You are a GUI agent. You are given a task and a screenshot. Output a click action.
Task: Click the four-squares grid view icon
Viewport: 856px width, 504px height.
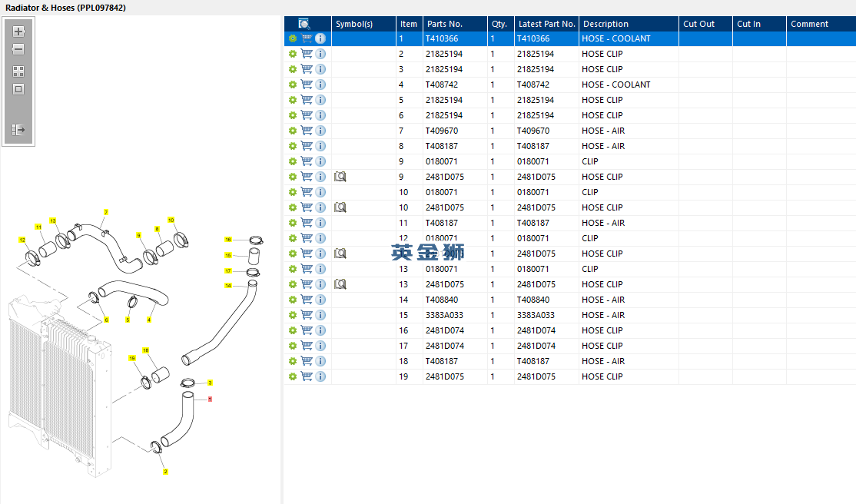point(18,71)
